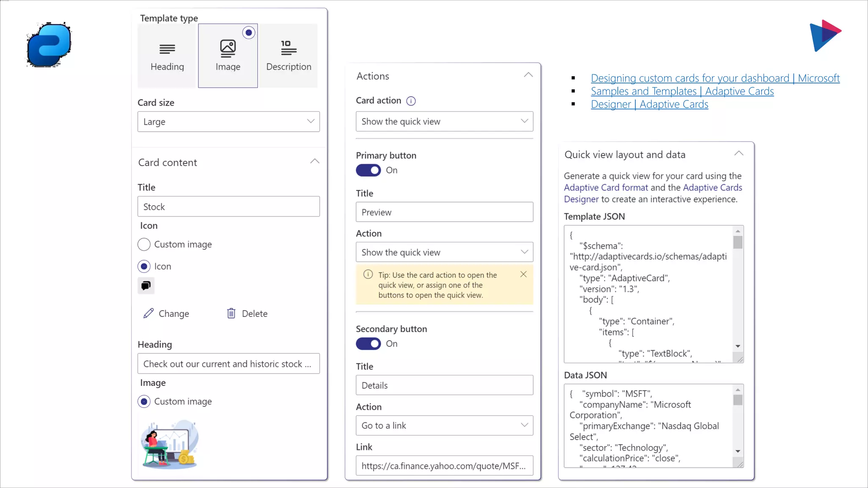Click the "Card action" label text

[x=378, y=101]
